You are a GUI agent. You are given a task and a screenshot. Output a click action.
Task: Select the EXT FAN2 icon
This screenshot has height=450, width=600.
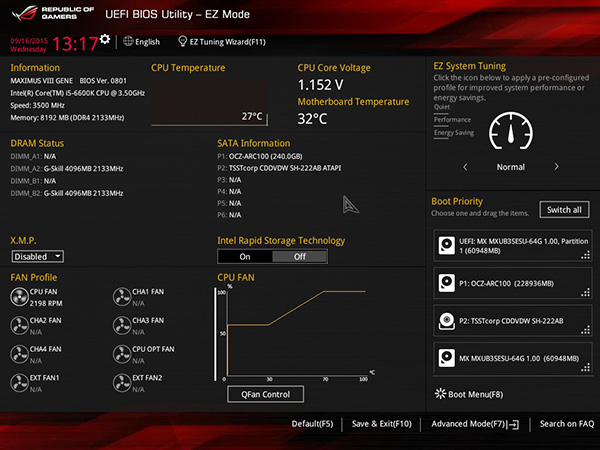(122, 383)
